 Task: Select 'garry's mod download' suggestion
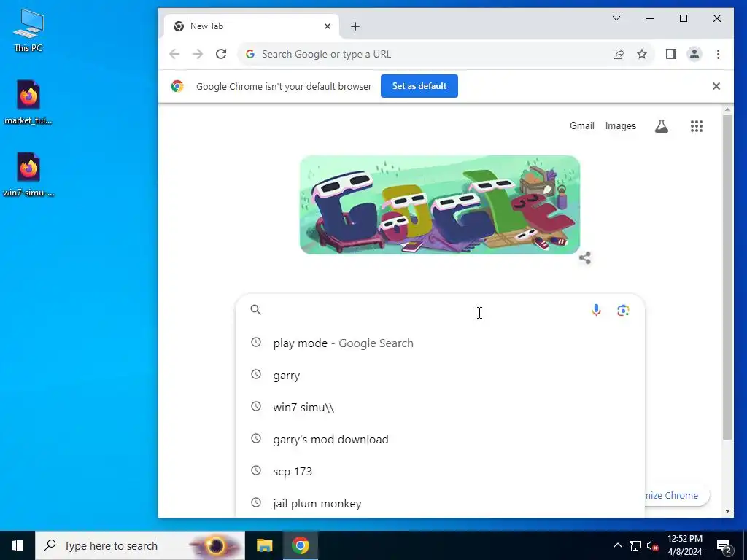point(440,439)
